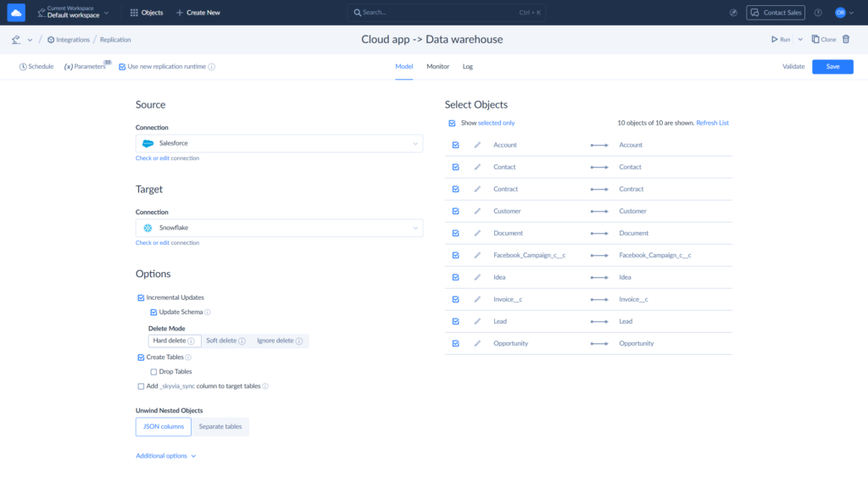Screen dimensions: 868x488
Task: Enable Drop Tables checkbox
Action: click(153, 372)
